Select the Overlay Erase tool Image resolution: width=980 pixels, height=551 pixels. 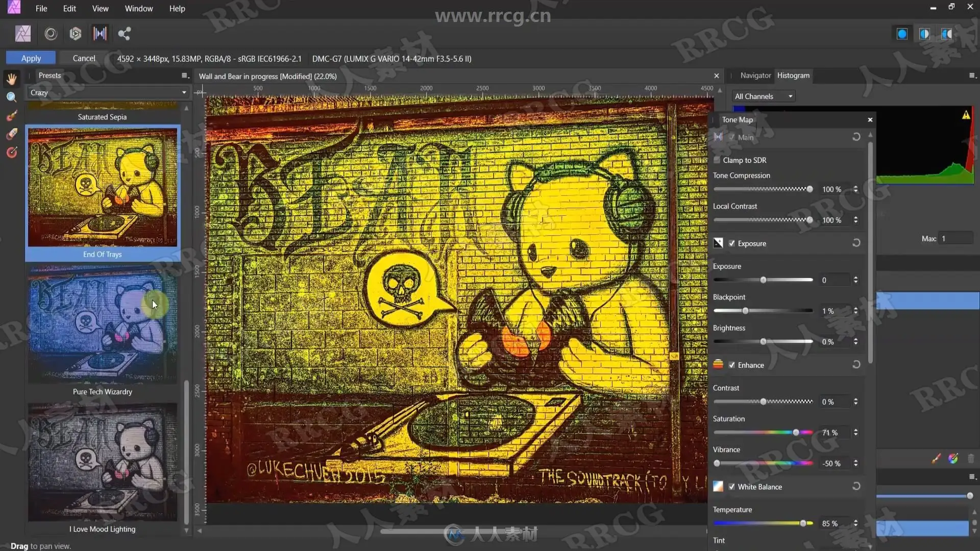click(12, 134)
